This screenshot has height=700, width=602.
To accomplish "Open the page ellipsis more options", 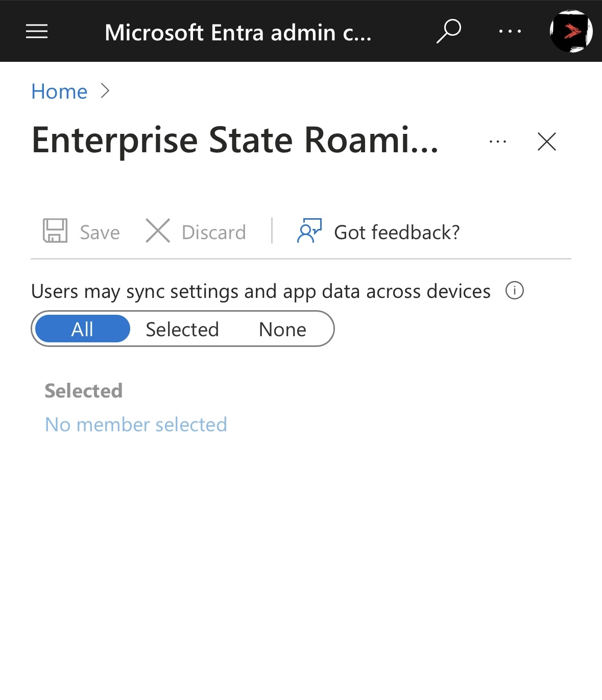I will (x=498, y=142).
